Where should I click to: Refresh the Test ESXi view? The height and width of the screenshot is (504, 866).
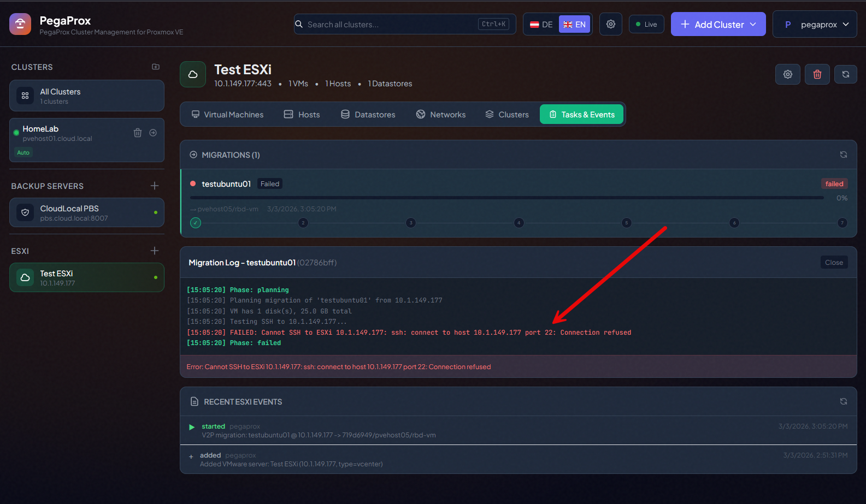pos(846,74)
